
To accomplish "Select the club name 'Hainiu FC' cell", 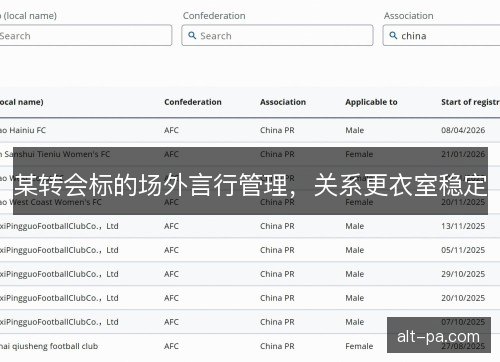I will 23,130.
